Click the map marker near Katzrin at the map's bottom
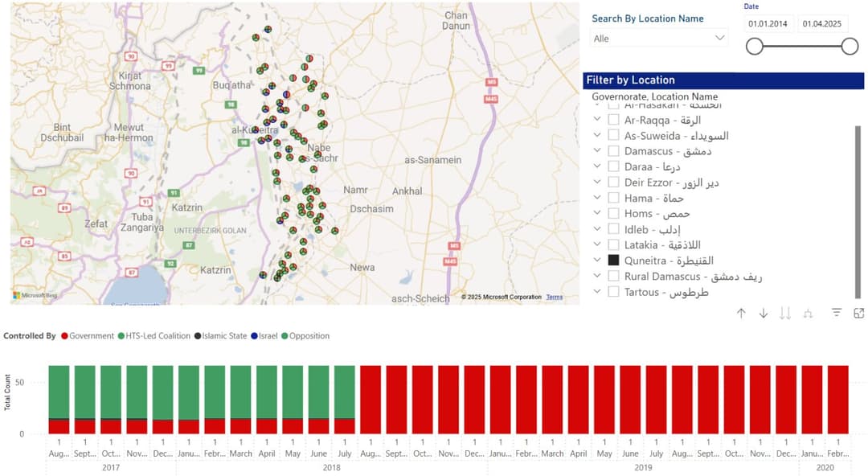 click(x=263, y=275)
